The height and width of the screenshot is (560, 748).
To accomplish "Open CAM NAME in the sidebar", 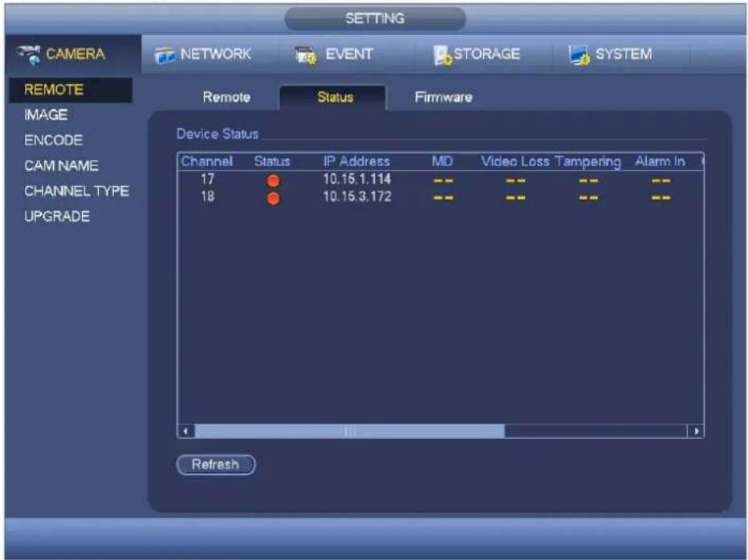I will click(61, 166).
